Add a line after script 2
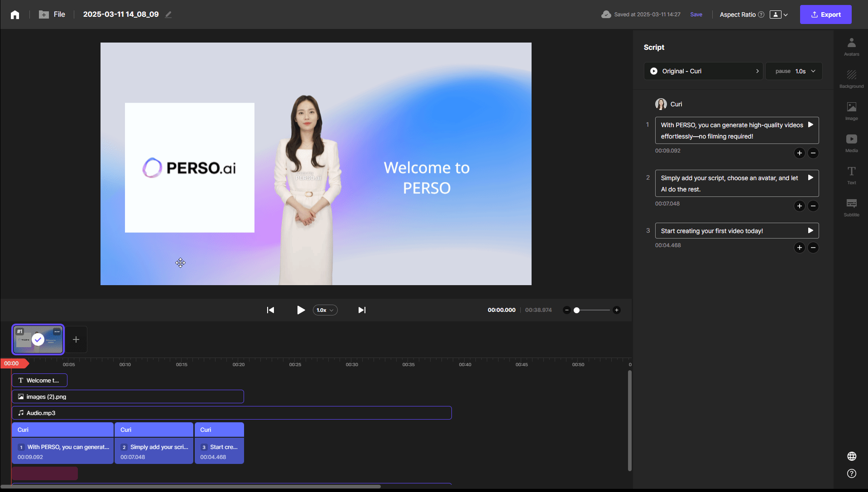The height and width of the screenshot is (492, 868). click(800, 206)
